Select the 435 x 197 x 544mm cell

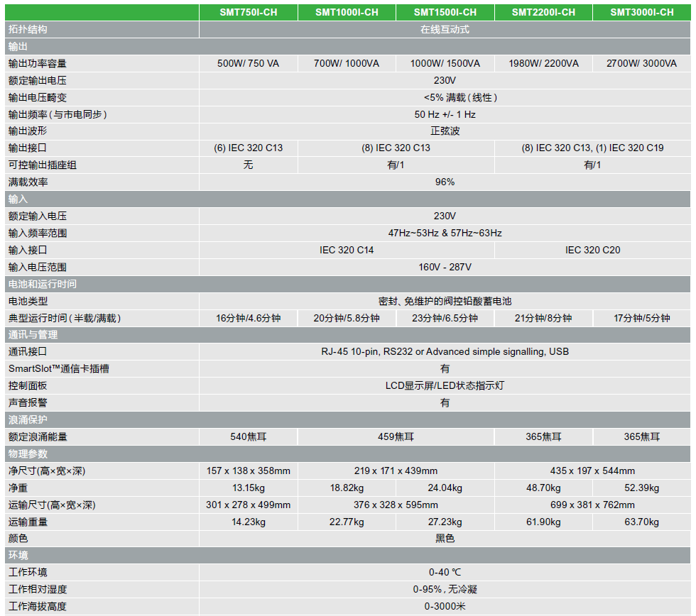coord(592,471)
